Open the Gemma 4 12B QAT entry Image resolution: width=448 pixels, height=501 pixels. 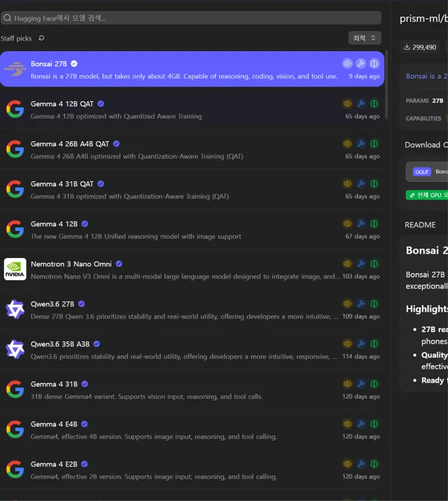point(192,110)
